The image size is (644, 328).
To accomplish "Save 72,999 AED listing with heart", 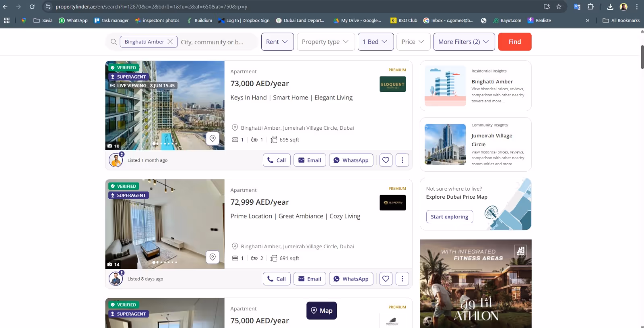I will point(386,278).
